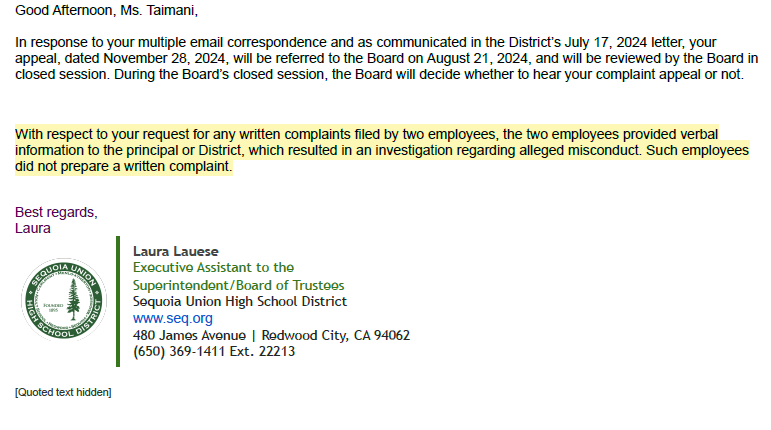Click the green vertical signature divider bar

click(118, 301)
